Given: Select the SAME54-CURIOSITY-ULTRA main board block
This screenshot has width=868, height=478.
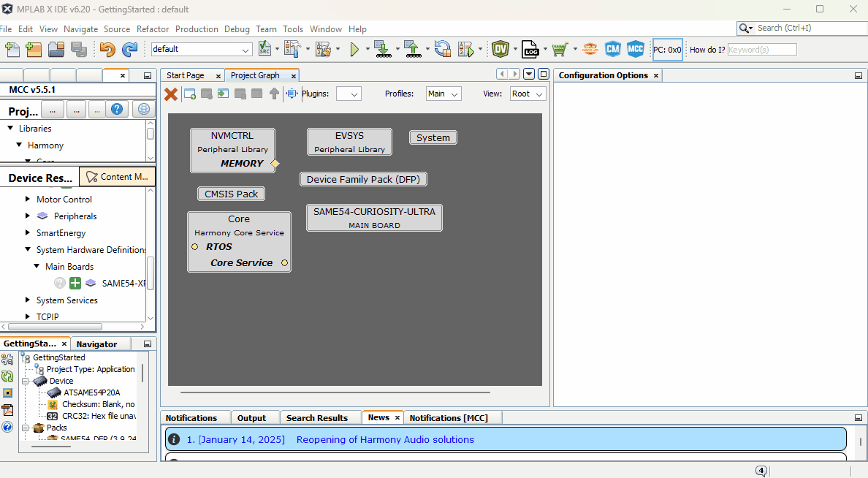Looking at the screenshot, I should pos(374,218).
